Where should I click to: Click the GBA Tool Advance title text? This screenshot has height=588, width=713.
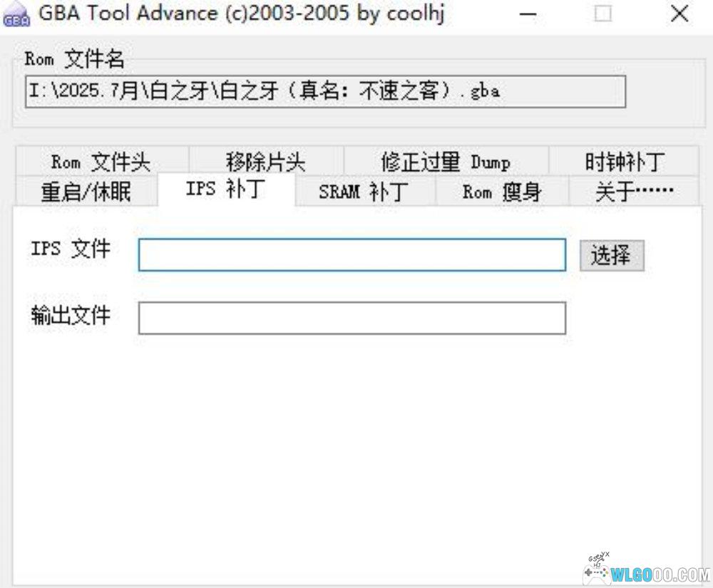(242, 15)
